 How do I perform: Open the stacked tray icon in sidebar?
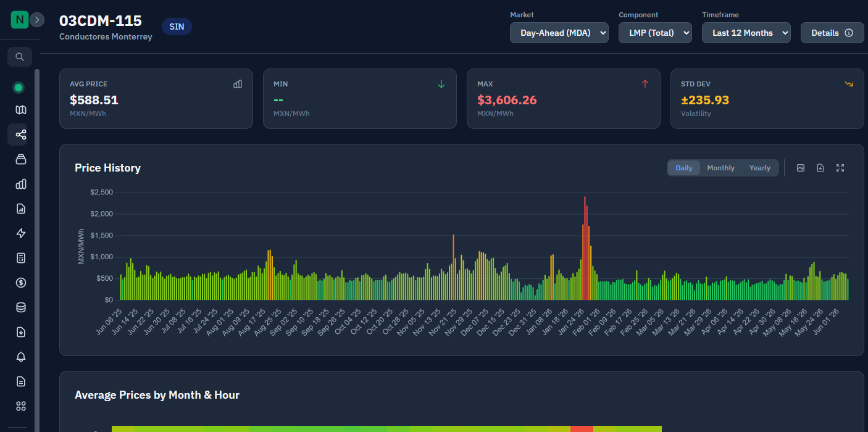tap(21, 159)
